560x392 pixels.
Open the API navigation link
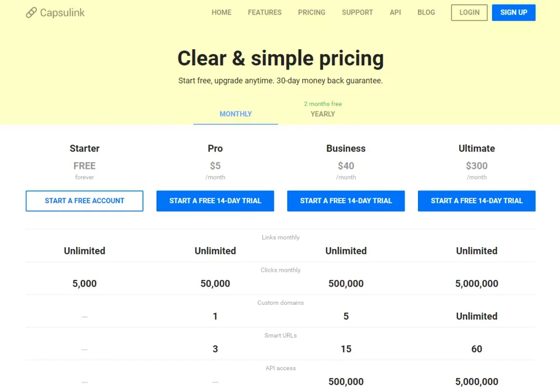point(395,12)
